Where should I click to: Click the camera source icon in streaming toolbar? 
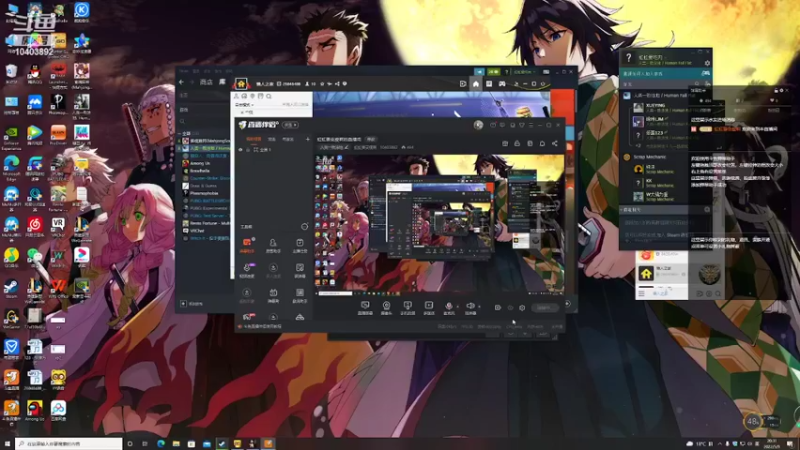pyautogui.click(x=386, y=306)
